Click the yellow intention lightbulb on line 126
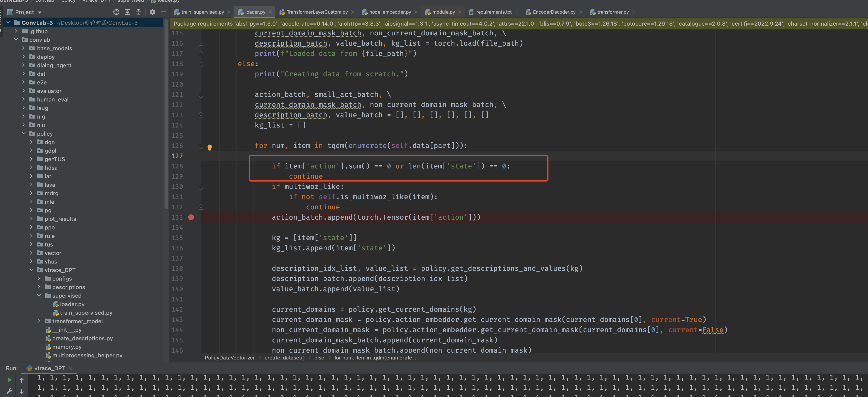Viewport: 868px width, 397px height. 210,147
